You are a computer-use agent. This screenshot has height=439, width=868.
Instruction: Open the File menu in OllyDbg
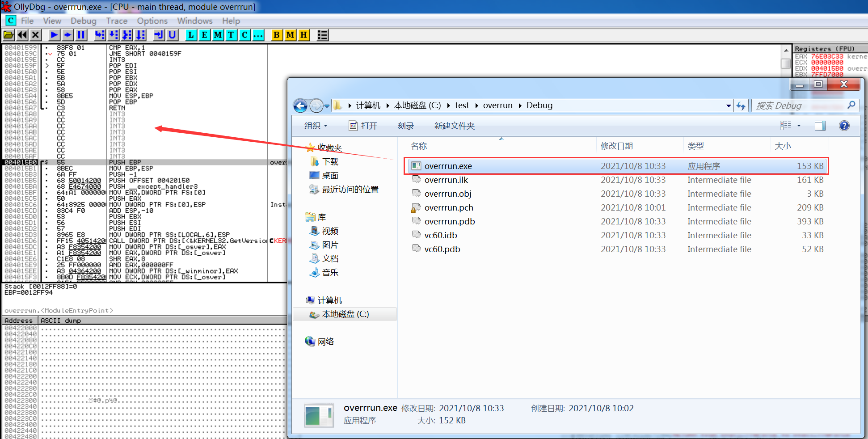coord(27,21)
